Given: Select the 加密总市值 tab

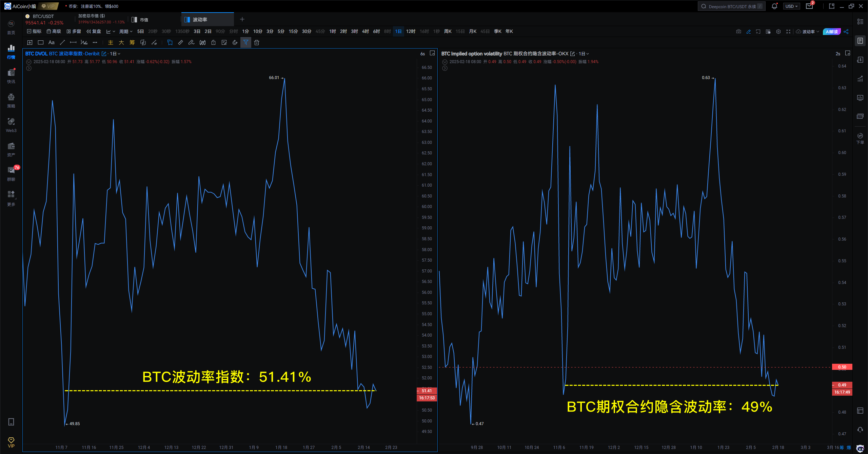Looking at the screenshot, I should pos(101,19).
